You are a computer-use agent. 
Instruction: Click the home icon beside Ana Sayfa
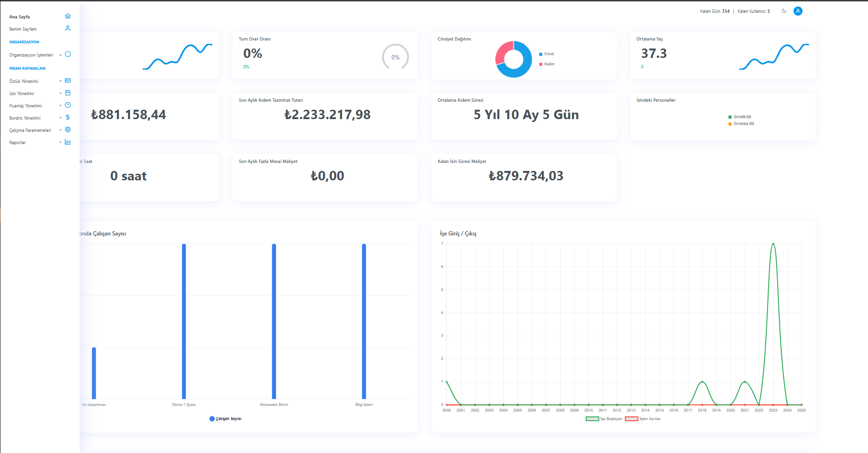[x=68, y=16]
